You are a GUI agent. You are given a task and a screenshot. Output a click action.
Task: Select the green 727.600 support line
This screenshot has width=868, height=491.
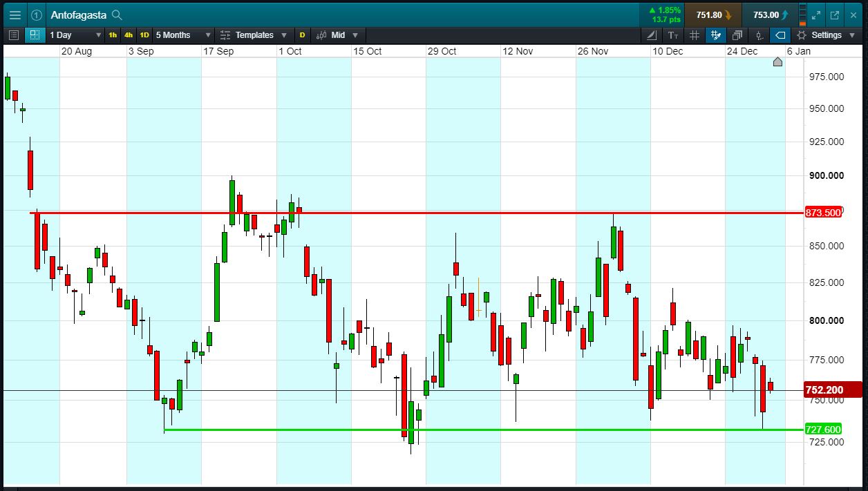(484, 430)
